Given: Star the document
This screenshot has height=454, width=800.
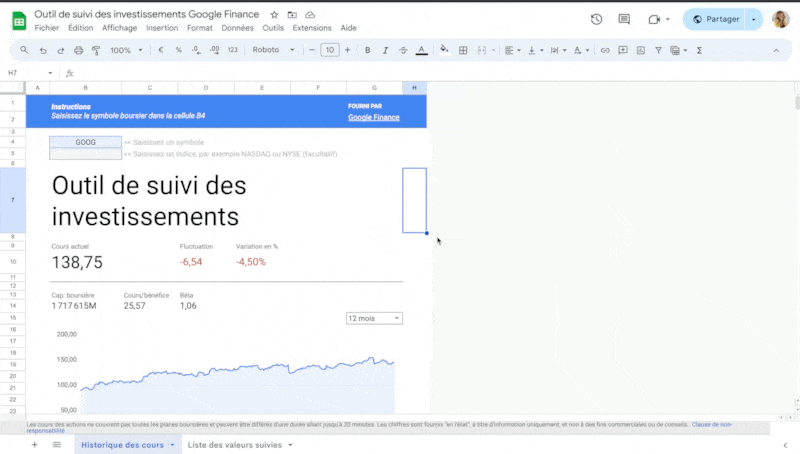Looking at the screenshot, I should coord(274,15).
